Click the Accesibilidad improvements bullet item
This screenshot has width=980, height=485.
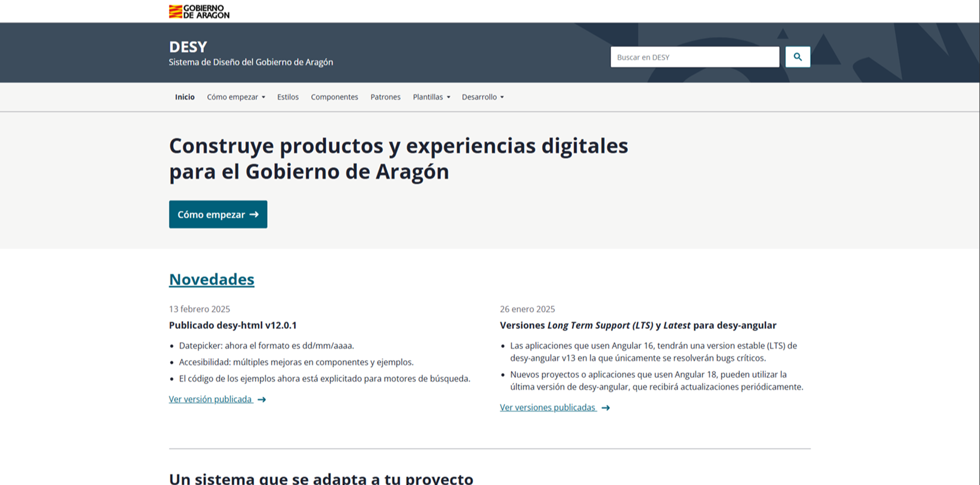[x=296, y=362]
